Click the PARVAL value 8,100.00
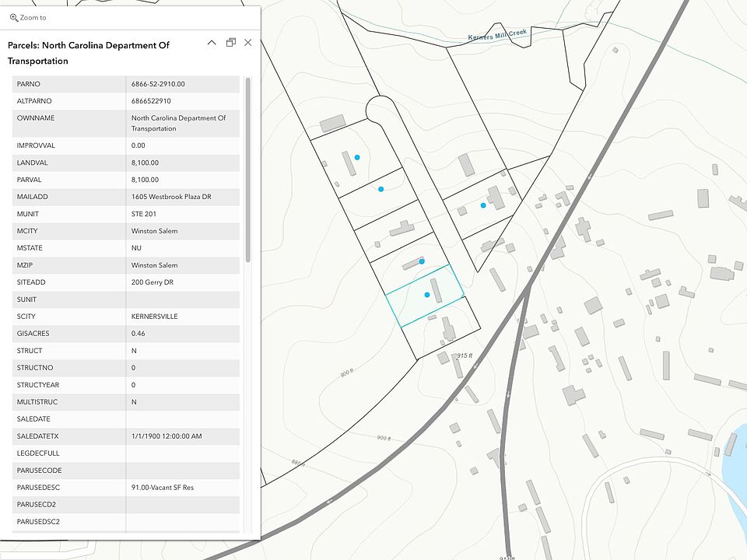The width and height of the screenshot is (747, 560). coord(145,180)
